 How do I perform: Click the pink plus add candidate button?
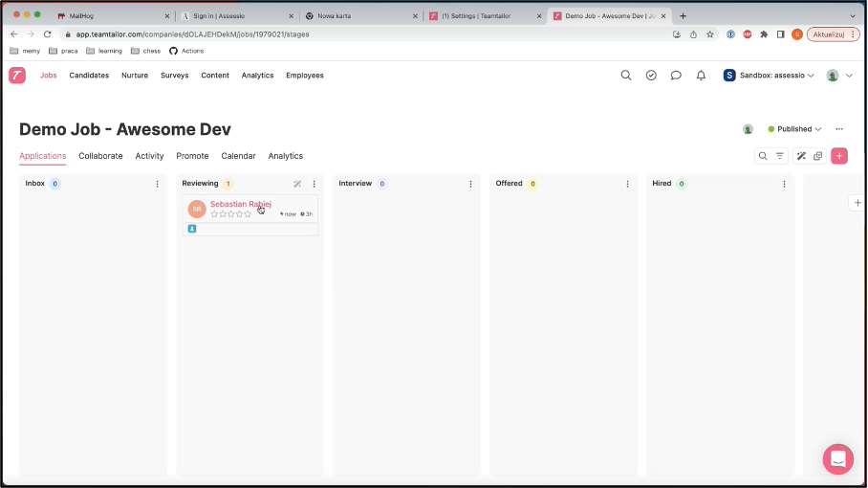(839, 156)
